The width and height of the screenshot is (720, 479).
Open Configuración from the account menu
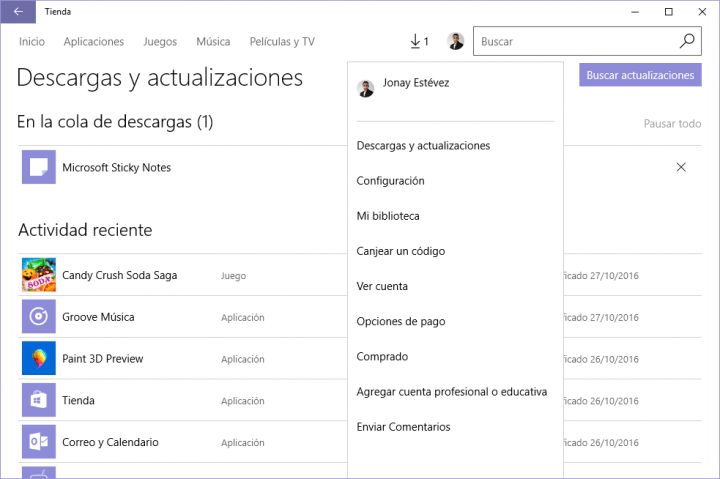click(390, 181)
